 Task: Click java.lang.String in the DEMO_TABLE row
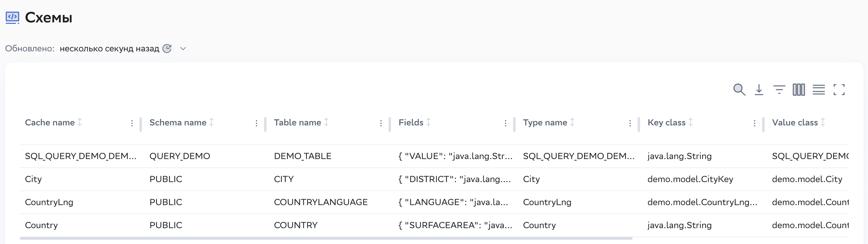680,156
